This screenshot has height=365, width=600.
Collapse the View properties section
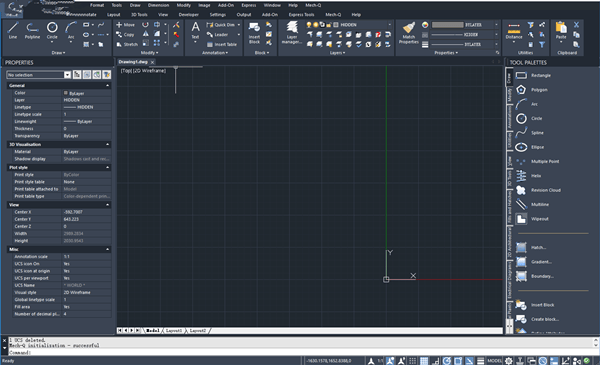(x=108, y=205)
